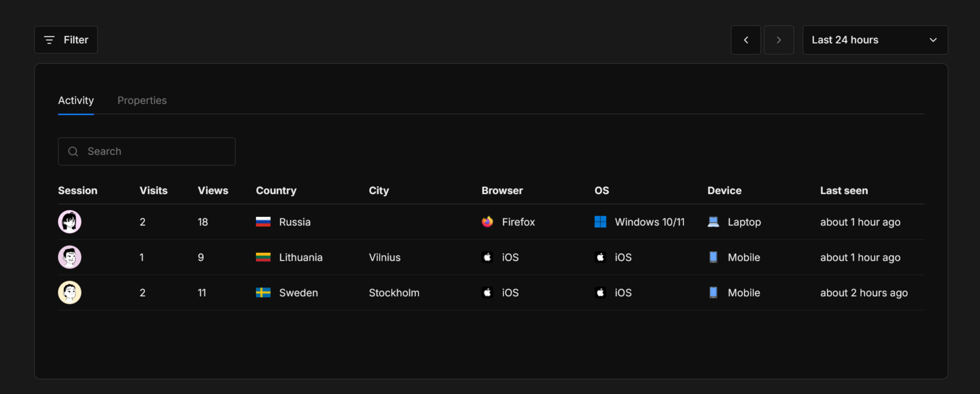The image size is (980, 394).
Task: Click the Lithuania flag icon
Action: 263,257
